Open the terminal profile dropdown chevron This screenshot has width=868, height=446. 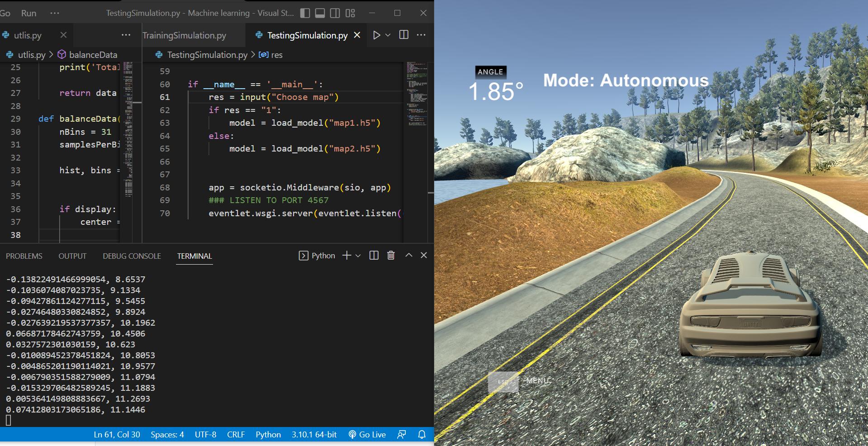(x=358, y=256)
